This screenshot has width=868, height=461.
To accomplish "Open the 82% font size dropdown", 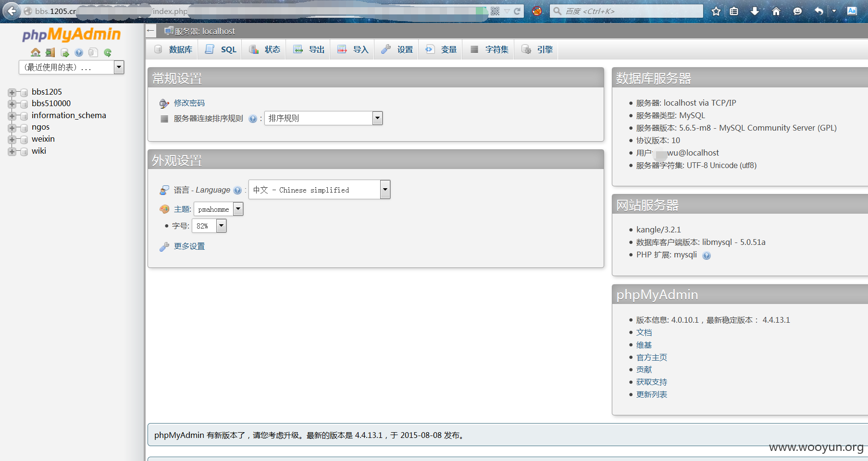I will 209,226.
